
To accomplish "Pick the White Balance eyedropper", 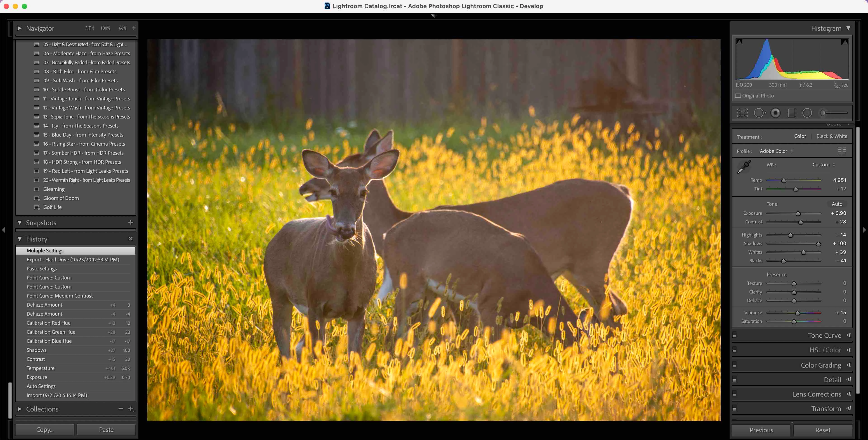I will click(x=744, y=167).
